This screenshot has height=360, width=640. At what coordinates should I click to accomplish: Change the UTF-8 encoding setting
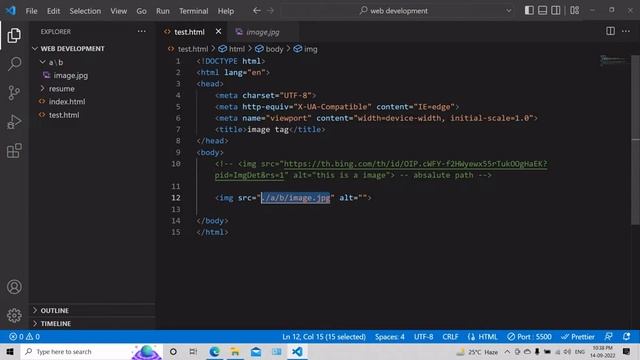pos(423,337)
